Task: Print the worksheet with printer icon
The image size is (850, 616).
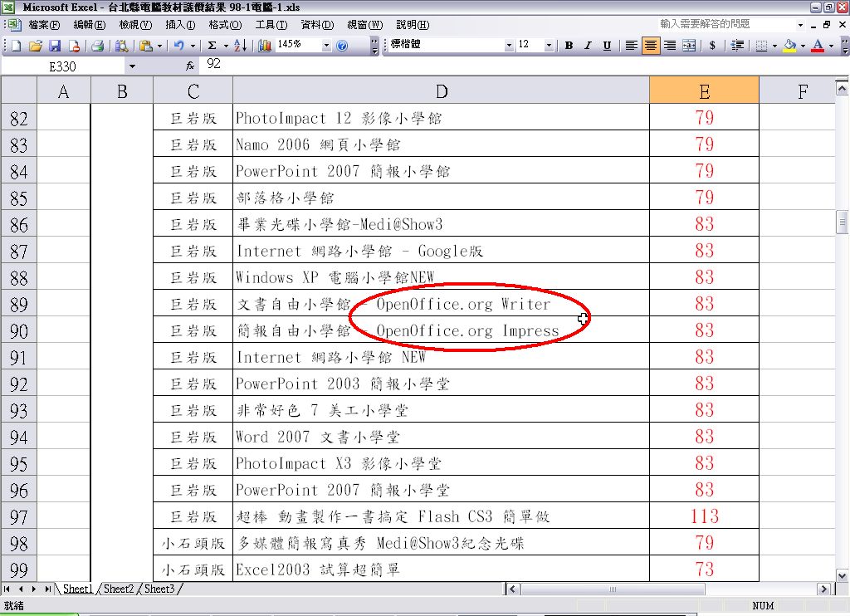Action: (x=98, y=46)
